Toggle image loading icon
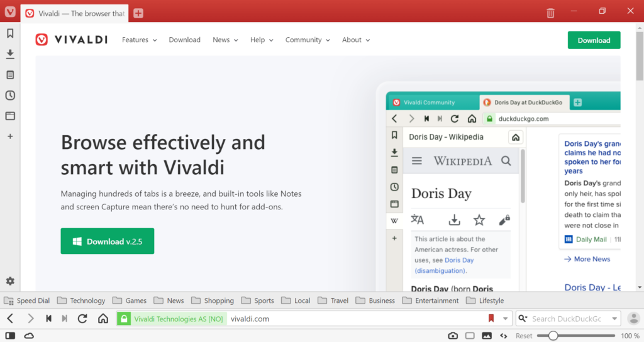Viewport: 644px width, 342px height. point(487,336)
